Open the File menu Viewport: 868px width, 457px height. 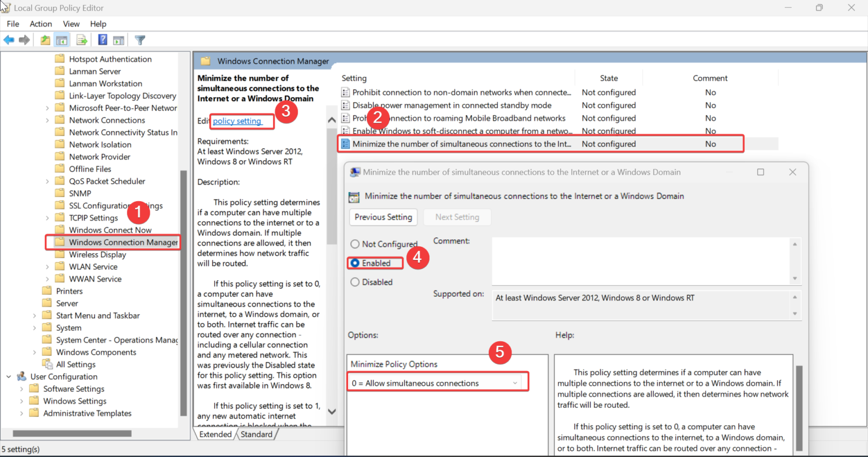[13, 24]
